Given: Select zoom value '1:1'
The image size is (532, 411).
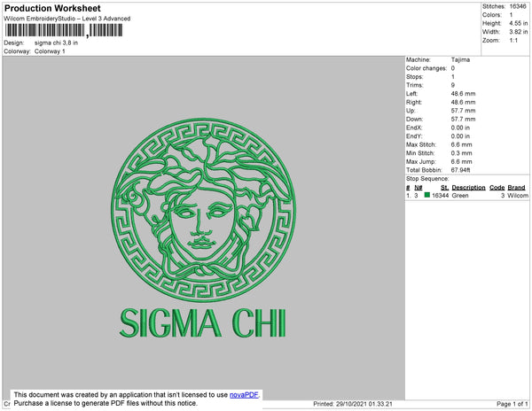Looking at the screenshot, I should (x=513, y=41).
